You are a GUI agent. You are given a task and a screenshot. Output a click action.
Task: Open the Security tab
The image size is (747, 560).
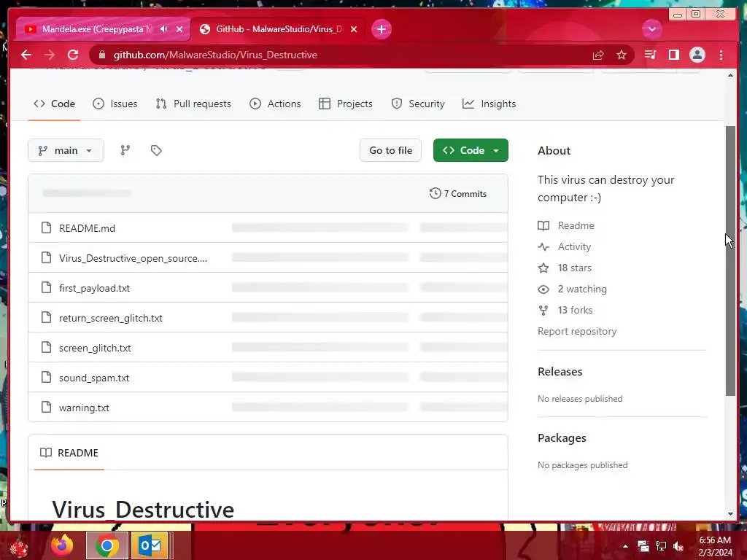click(x=418, y=104)
